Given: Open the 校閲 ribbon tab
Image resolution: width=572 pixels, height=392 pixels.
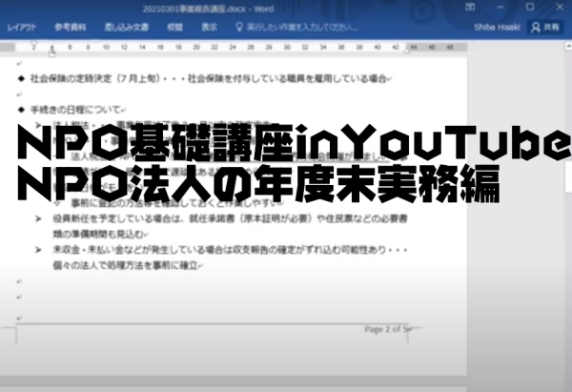Looking at the screenshot, I should coord(175,29).
